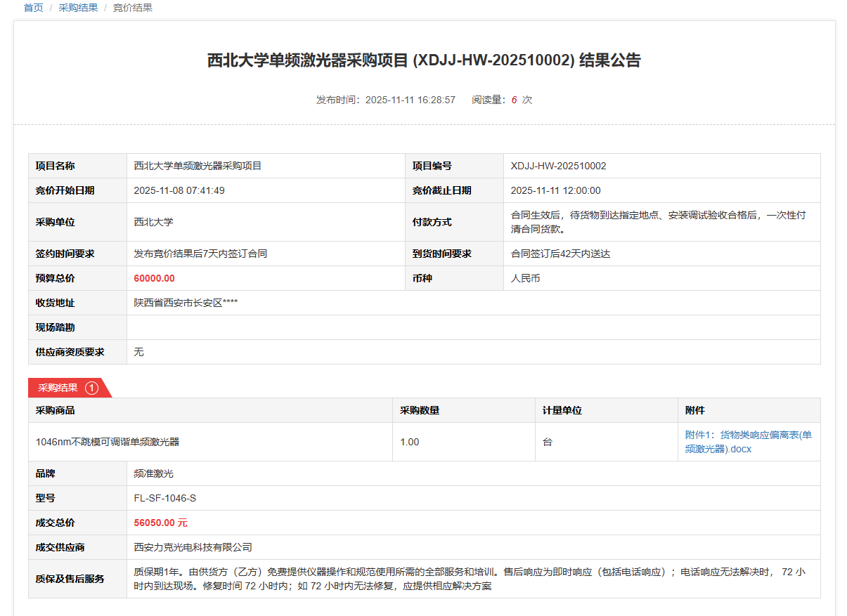847x616 pixels.
Task: Click the project number XDJJ-HW-202510002 cell
Action: 558,166
